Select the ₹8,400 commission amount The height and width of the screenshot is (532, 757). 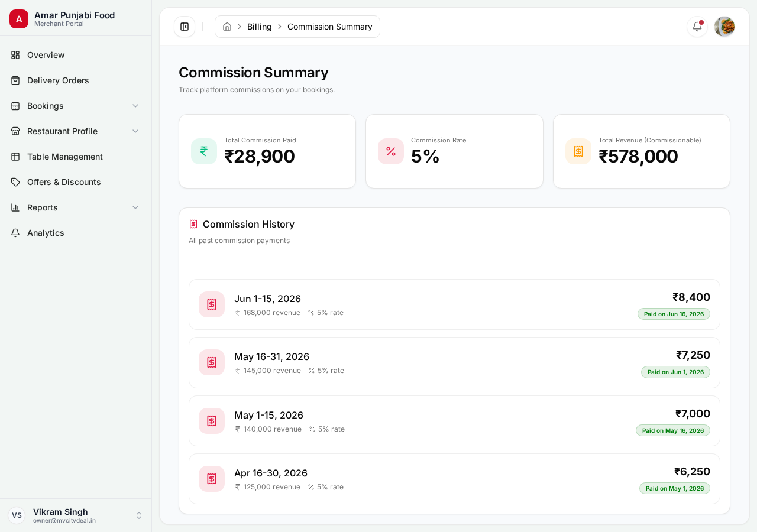click(691, 297)
